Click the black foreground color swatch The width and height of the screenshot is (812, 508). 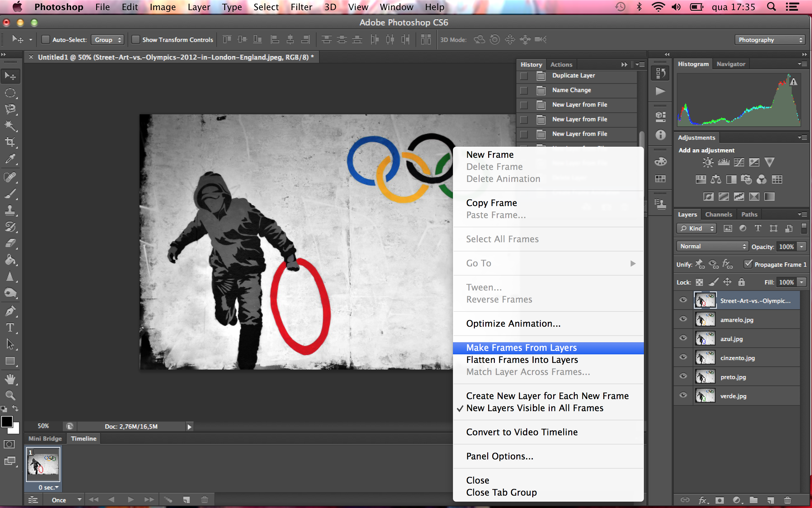7,421
